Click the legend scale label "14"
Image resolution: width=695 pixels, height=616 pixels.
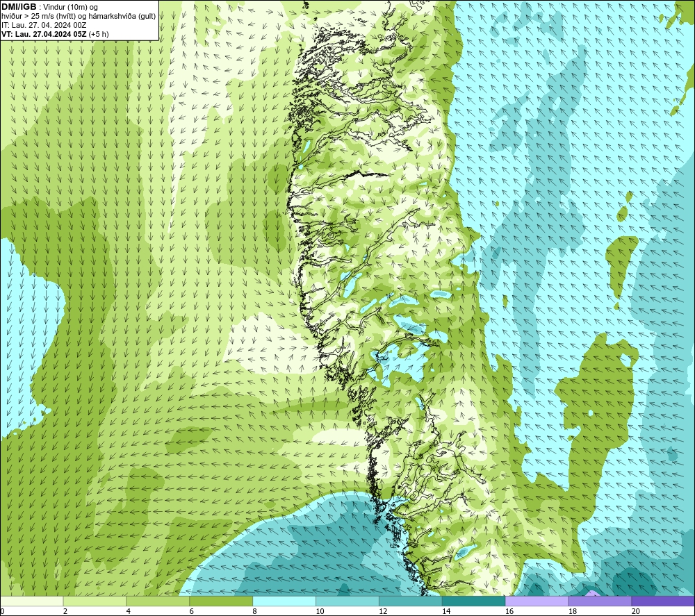point(446,612)
